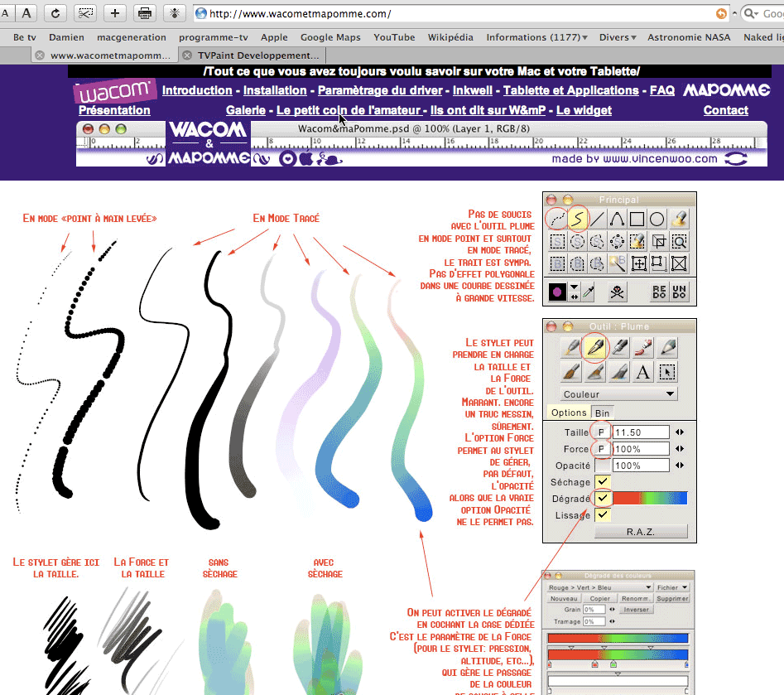
Task: Select the dotted freehand tool in Principal panel
Action: [557, 220]
